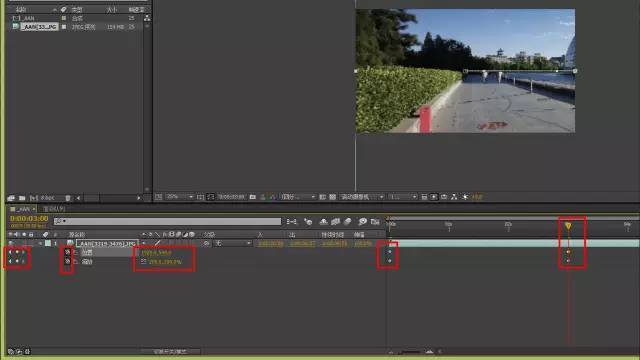
Task: Open the timeline graph editor icon
Action: pos(375,222)
